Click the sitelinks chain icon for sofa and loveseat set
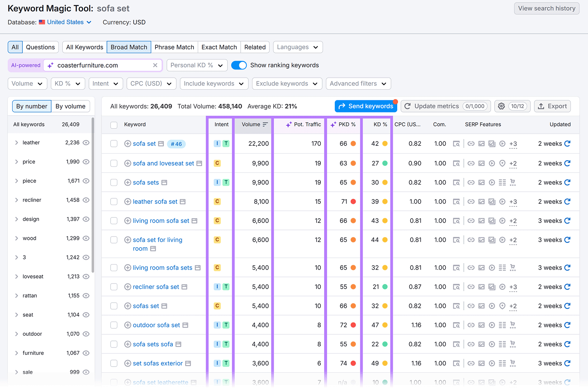The image size is (588, 389). pos(471,163)
